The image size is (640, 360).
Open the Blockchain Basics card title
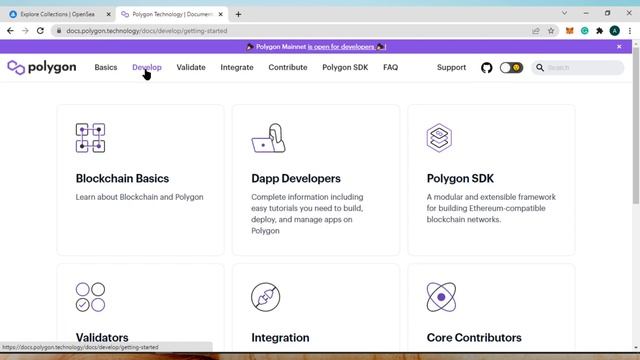pos(122,178)
